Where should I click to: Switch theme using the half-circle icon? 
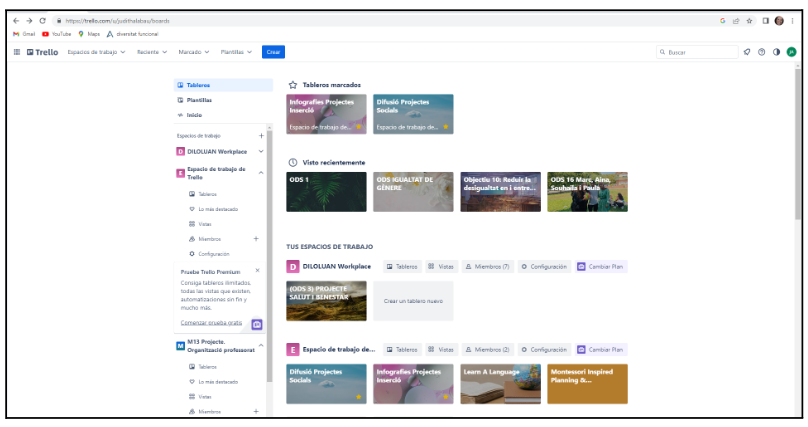[x=776, y=52]
